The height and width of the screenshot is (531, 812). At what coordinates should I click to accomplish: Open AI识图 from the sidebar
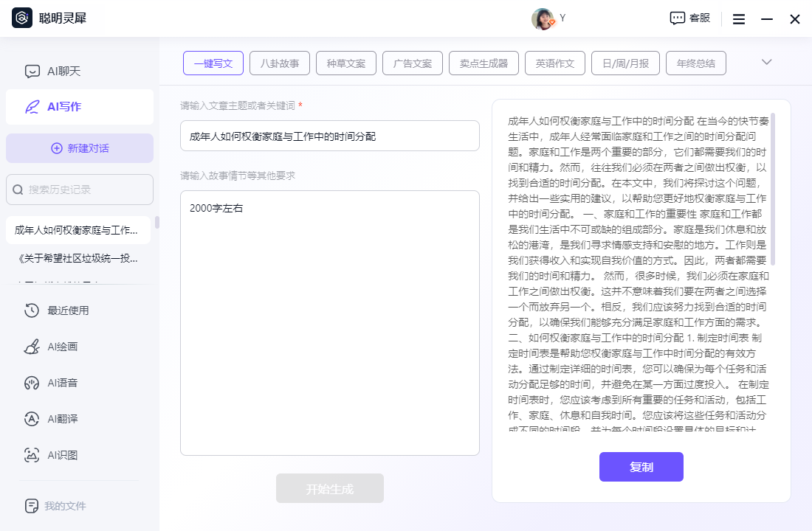80,455
